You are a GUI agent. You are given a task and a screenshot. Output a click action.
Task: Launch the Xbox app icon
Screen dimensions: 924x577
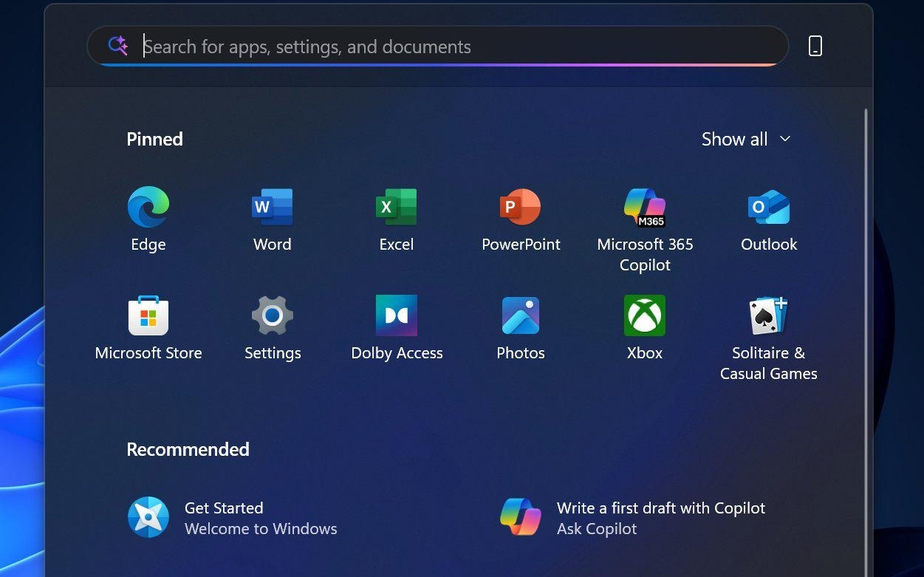645,315
